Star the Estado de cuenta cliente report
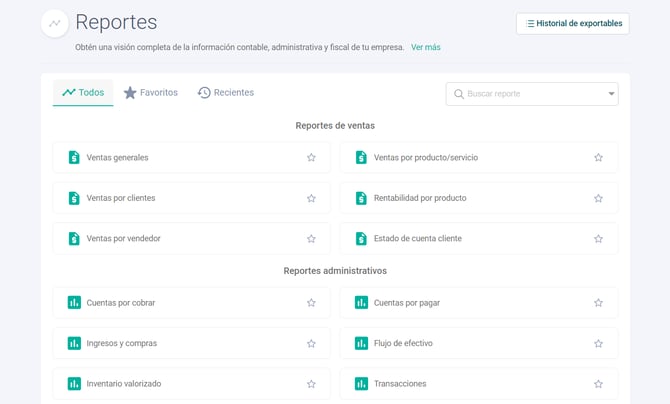This screenshot has height=404, width=670. (x=598, y=239)
